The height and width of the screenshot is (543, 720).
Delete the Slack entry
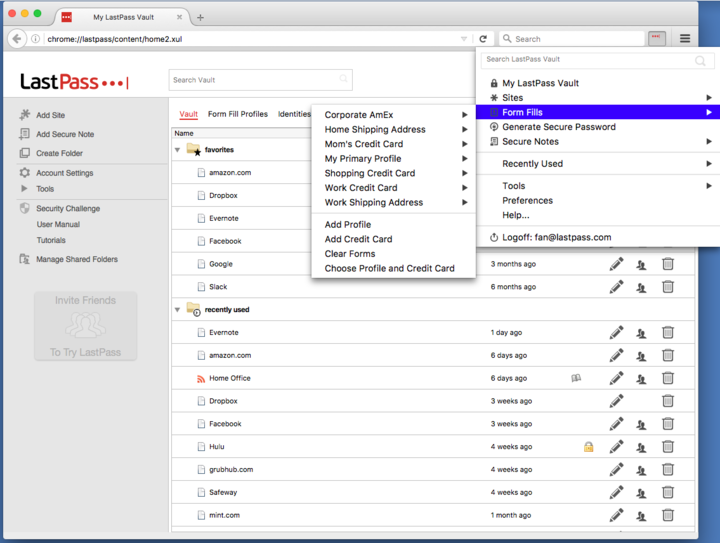pyautogui.click(x=668, y=287)
